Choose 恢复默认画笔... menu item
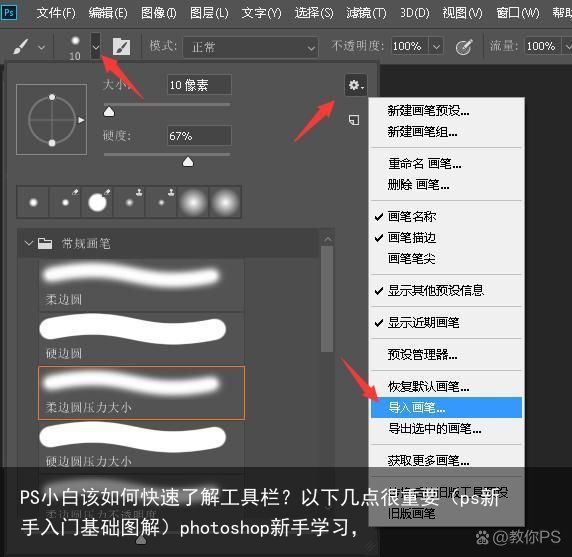This screenshot has width=572, height=557. pyautogui.click(x=447, y=386)
